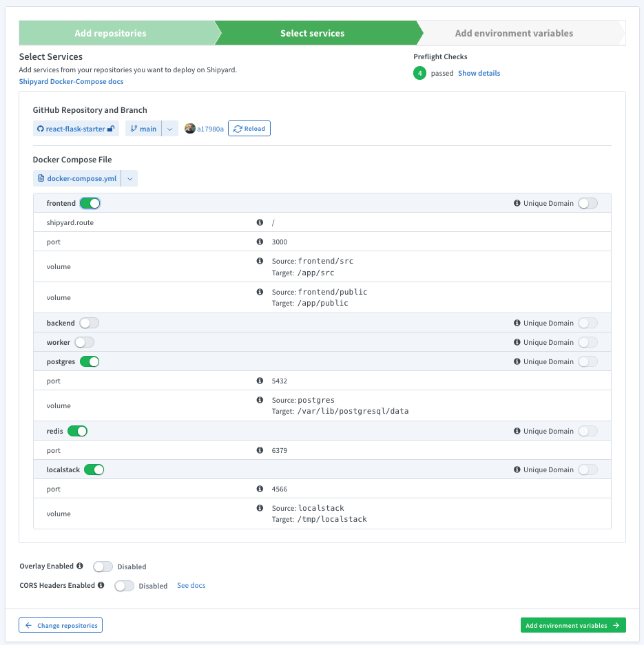Click Unique Domain info icon in localstack row
This screenshot has width=644, height=645.
pyautogui.click(x=517, y=469)
